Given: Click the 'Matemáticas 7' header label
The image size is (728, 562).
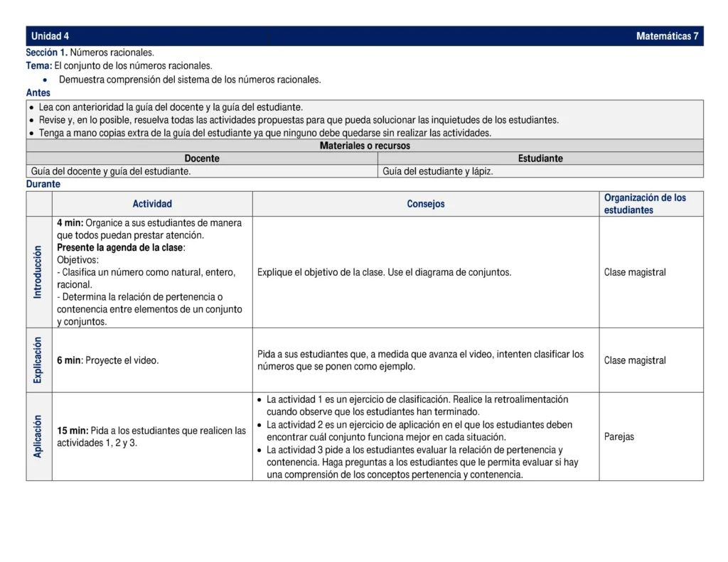Looking at the screenshot, I should [x=667, y=36].
